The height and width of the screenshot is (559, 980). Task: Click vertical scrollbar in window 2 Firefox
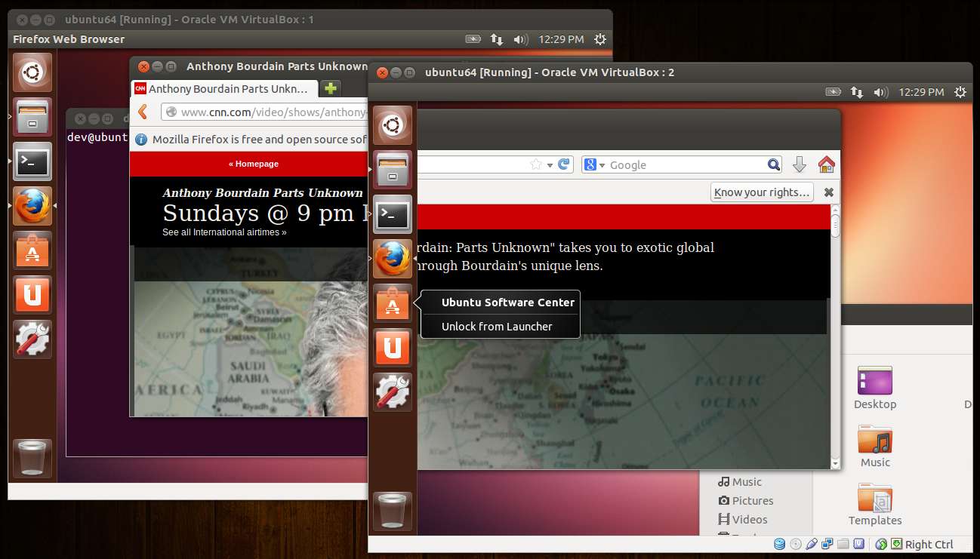click(835, 336)
